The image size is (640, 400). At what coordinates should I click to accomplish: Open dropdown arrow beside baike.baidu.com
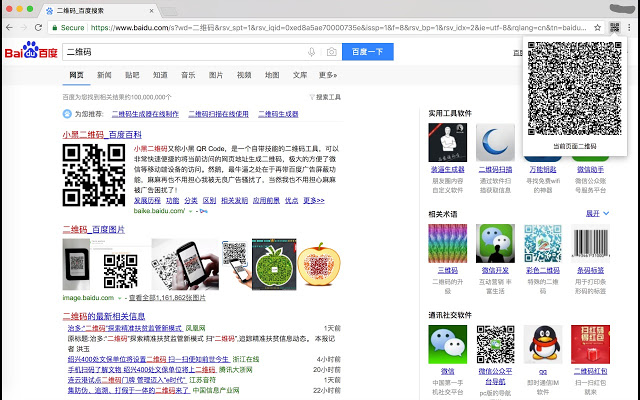(190, 211)
